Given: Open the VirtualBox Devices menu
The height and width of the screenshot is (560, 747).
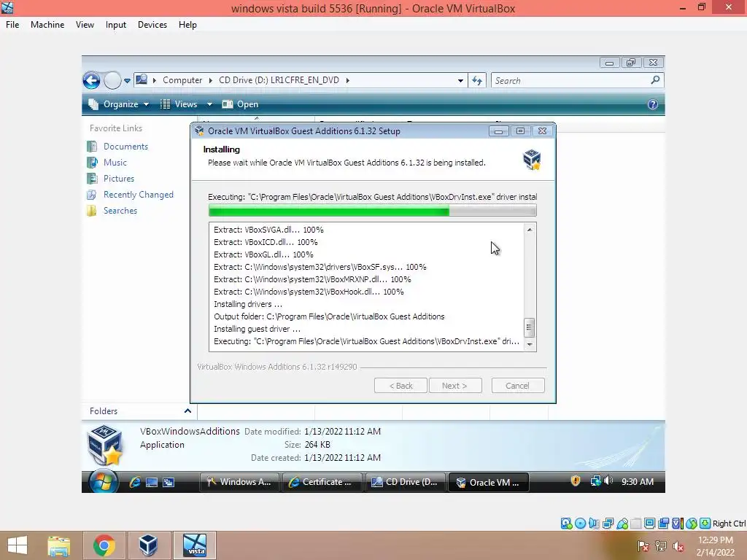Looking at the screenshot, I should 152,25.
